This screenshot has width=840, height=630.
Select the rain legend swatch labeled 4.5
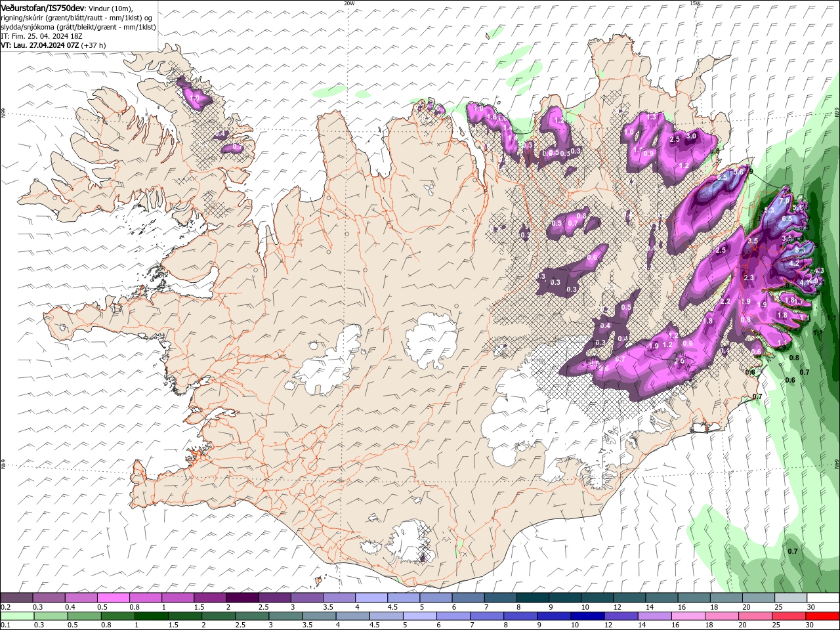point(387,616)
